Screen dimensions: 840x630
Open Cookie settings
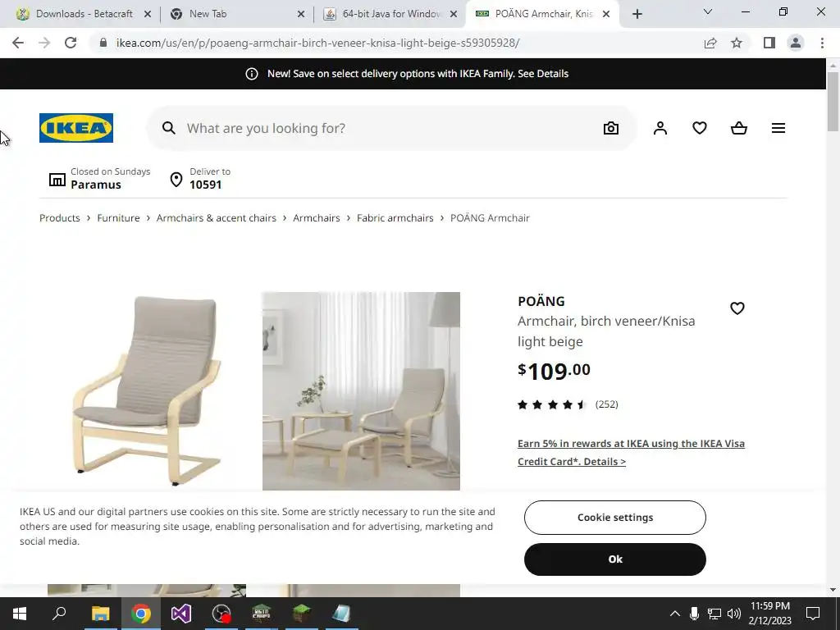click(x=615, y=518)
